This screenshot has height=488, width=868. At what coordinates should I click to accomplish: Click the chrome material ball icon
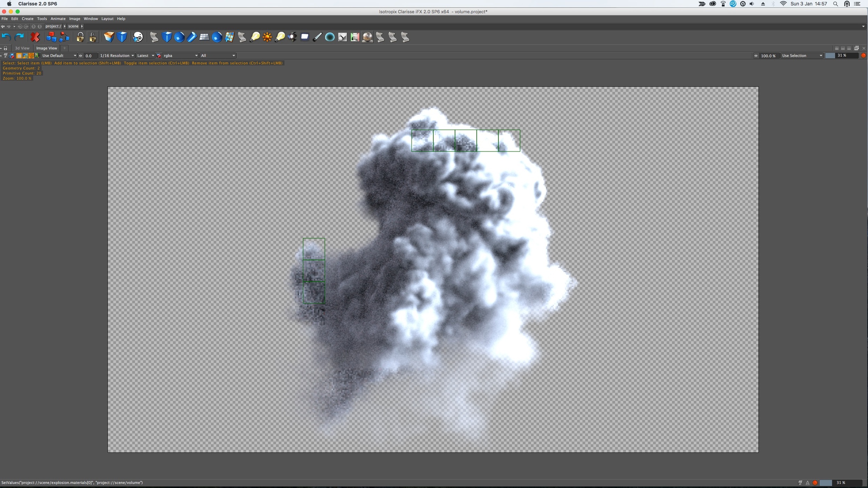click(x=367, y=37)
